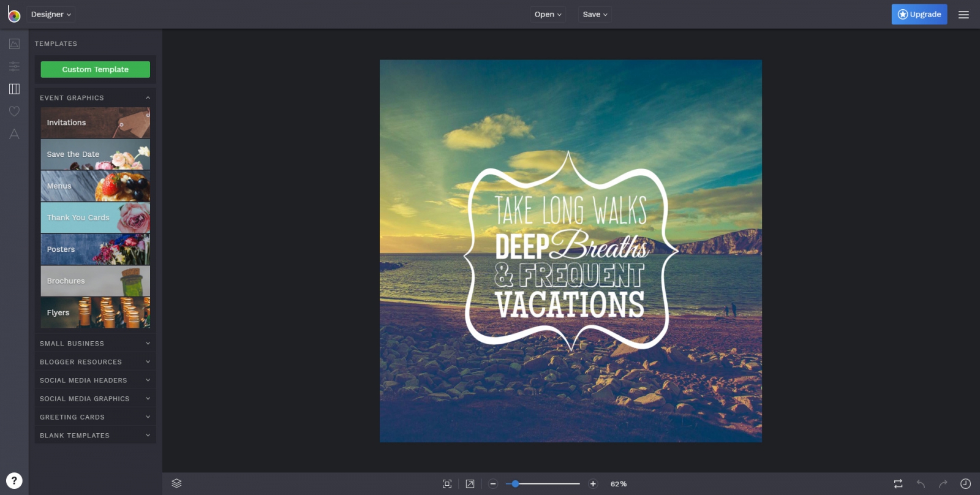The height and width of the screenshot is (495, 980).
Task: Open the help question mark button
Action: point(14,481)
